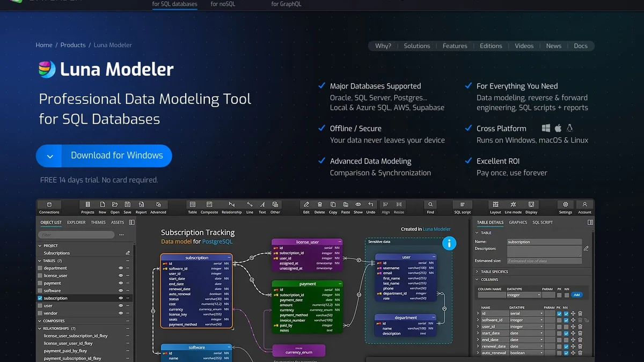Viewport: 644px width, 362px height.
Task: Switch to the GRAPHICS tab
Action: (x=518, y=222)
